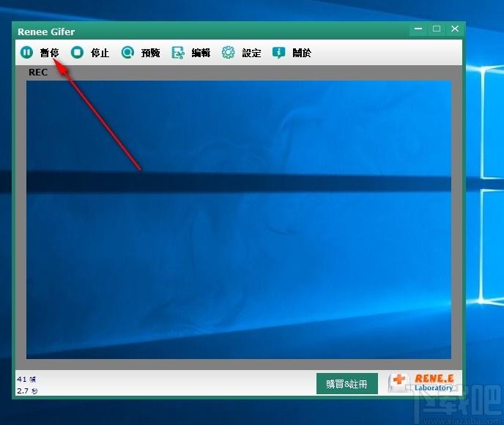Click the 購買&註冊 purchase button
504x425 pixels.
click(346, 383)
